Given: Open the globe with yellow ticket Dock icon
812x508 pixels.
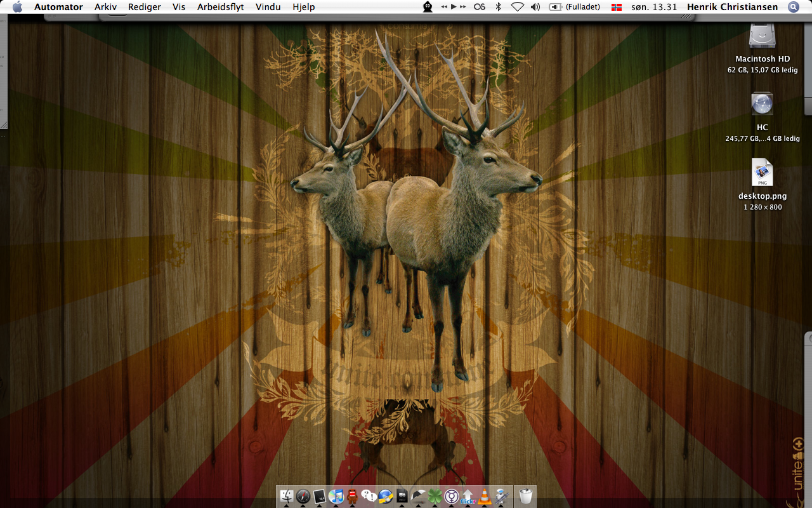Looking at the screenshot, I should coord(386,496).
